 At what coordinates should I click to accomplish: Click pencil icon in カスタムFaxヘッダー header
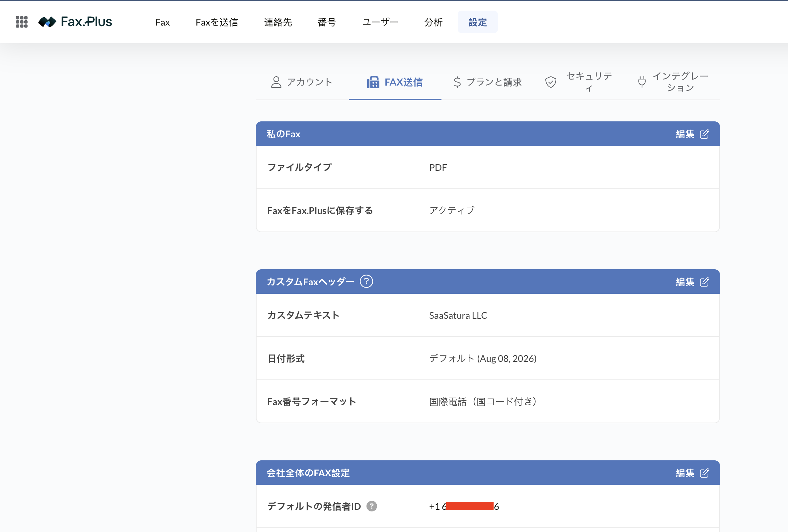tap(705, 282)
